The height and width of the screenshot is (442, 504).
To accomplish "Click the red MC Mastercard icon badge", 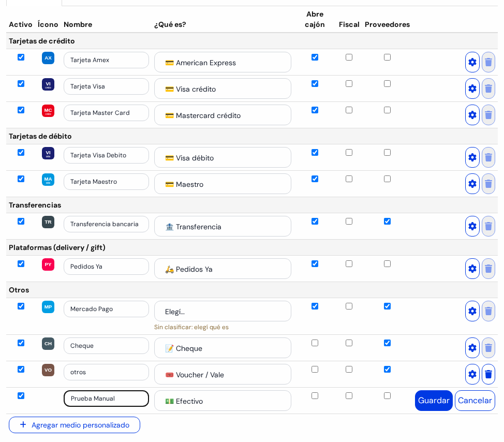I will pyautogui.click(x=48, y=111).
